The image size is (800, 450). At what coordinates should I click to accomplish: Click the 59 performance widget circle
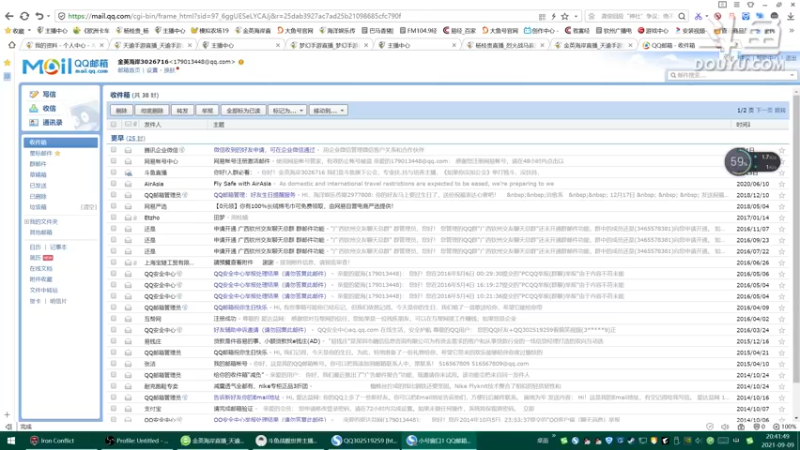(738, 162)
